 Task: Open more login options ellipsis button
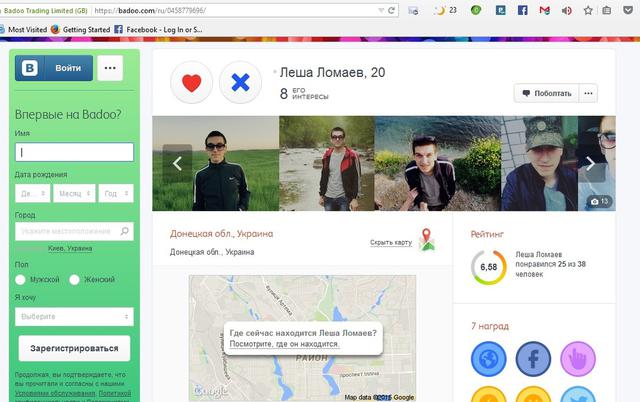(110, 68)
